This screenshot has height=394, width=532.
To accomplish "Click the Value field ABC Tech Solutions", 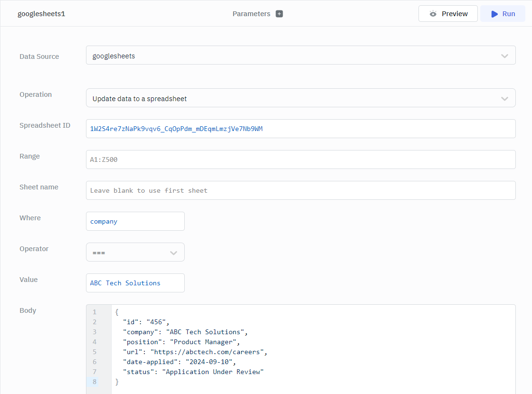I will coord(135,283).
